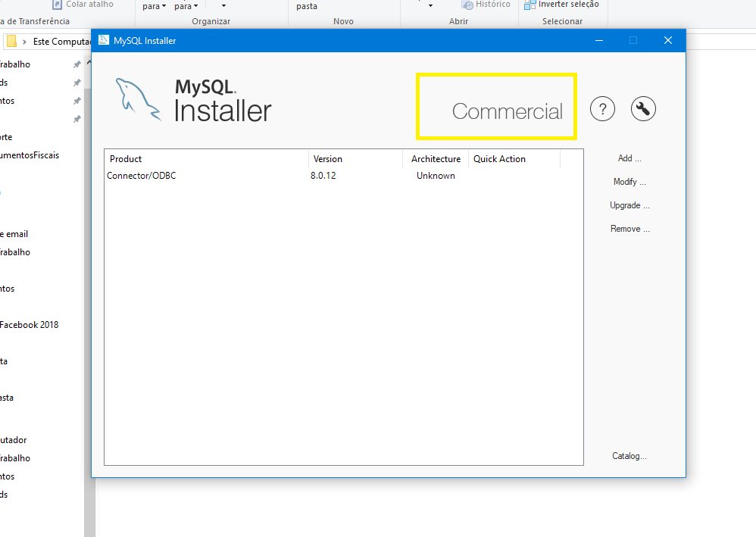Image resolution: width=756 pixels, height=537 pixels.
Task: Click Modify ... in MySQL Installer
Action: 629,182
